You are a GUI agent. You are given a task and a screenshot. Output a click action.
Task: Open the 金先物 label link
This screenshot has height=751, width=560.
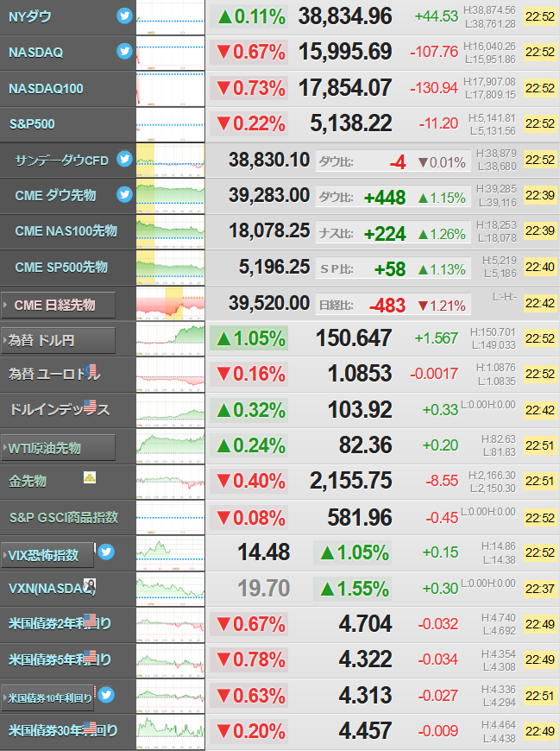coord(28,481)
